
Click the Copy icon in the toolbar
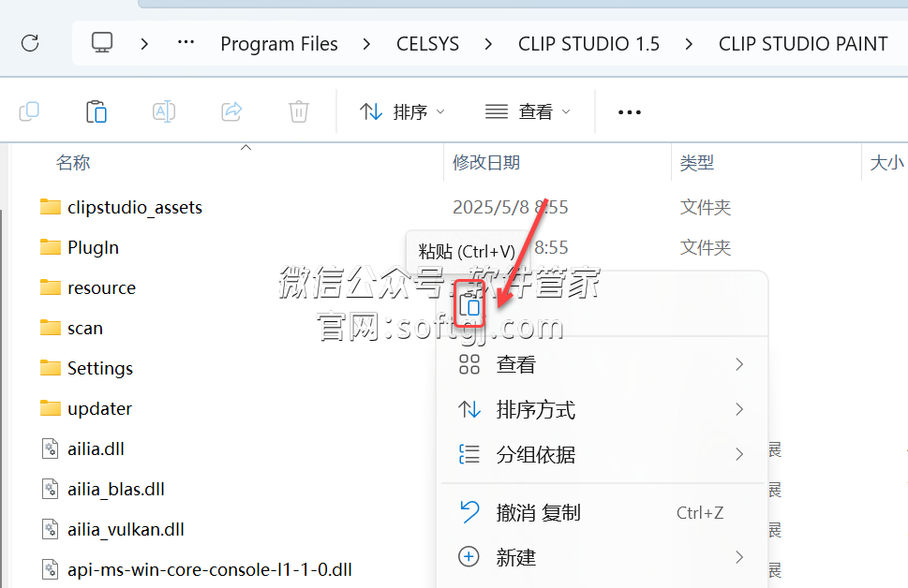click(29, 110)
